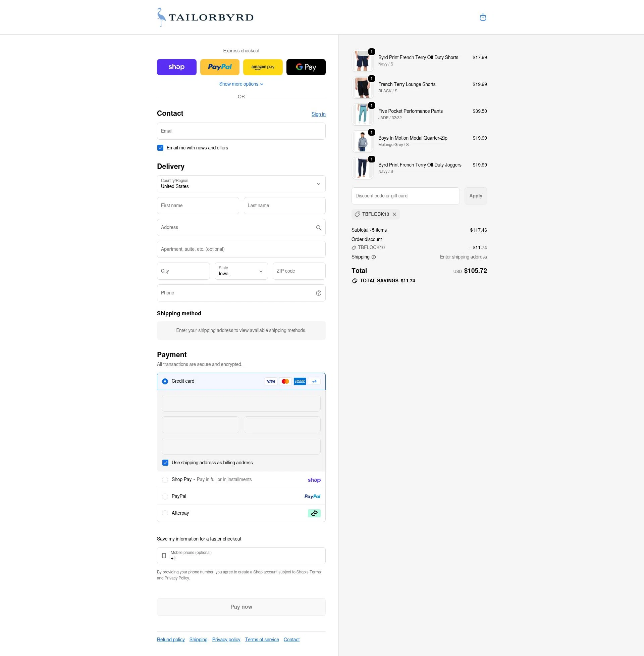Open the Country/Region dropdown
644x656 pixels.
click(x=241, y=184)
